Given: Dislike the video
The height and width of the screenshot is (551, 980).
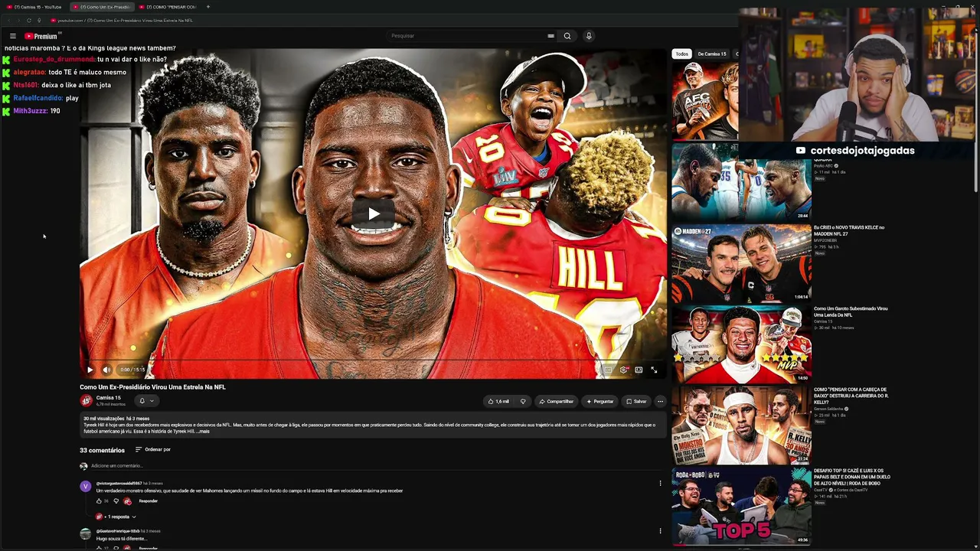Looking at the screenshot, I should (x=523, y=401).
